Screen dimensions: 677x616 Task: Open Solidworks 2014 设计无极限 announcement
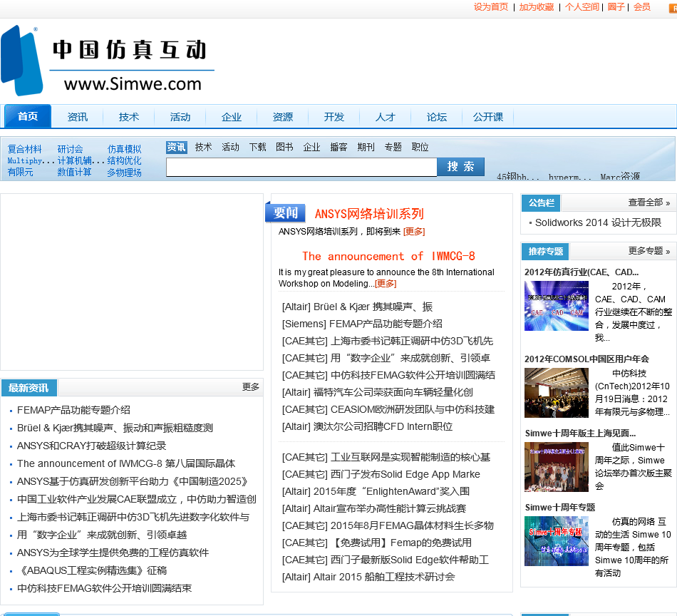[598, 223]
